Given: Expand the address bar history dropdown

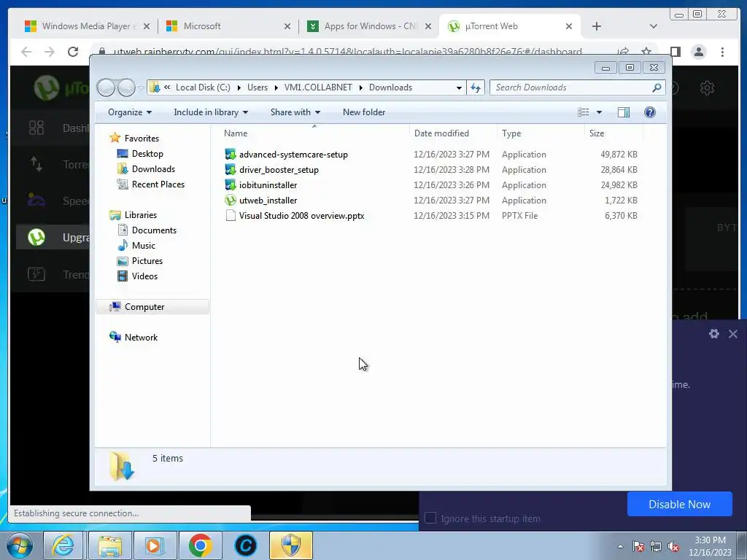Looking at the screenshot, I should (459, 87).
